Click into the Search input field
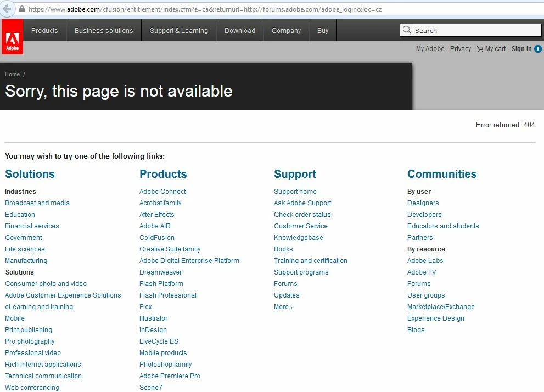Image resolution: width=544 pixels, height=392 pixels. click(x=470, y=30)
